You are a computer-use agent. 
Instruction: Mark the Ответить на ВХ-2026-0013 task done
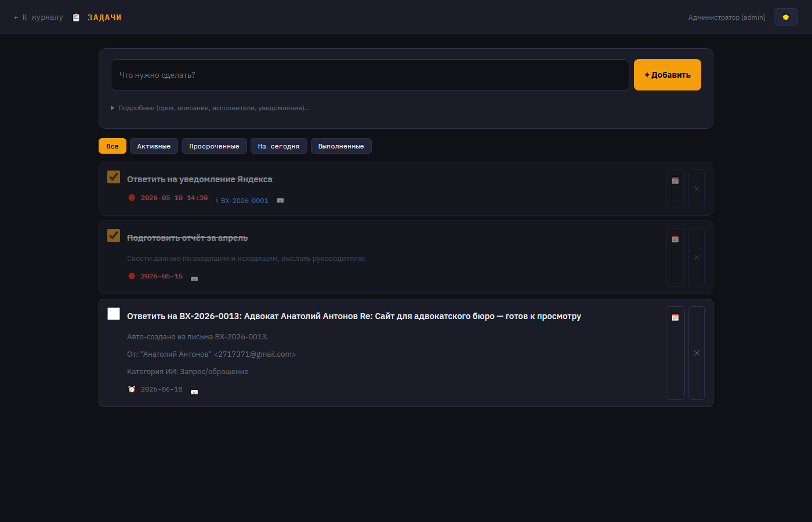114,314
